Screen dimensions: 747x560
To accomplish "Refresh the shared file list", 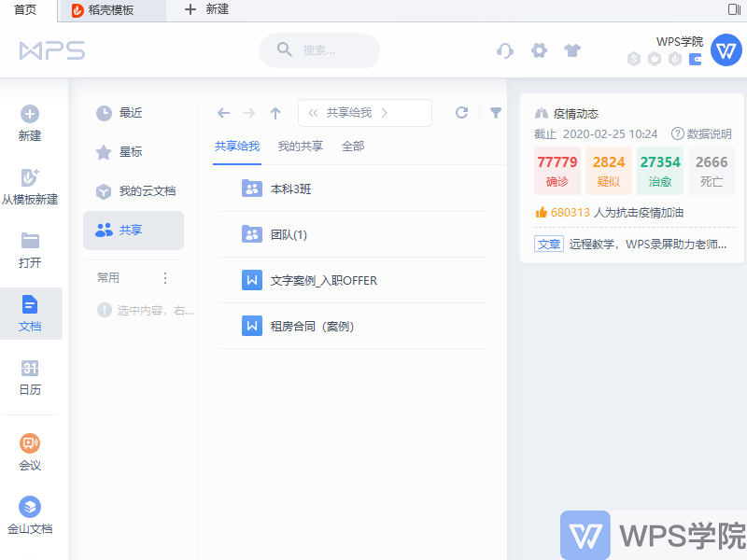I will (x=461, y=112).
